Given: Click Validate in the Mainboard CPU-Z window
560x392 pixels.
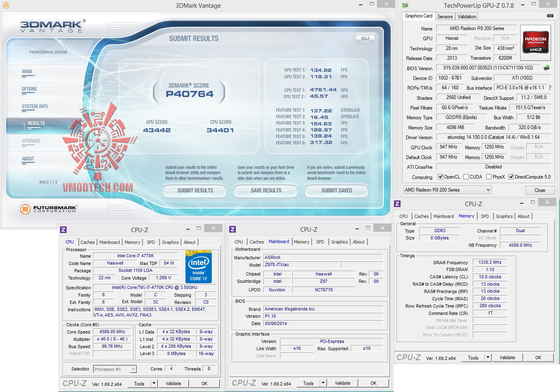Looking at the screenshot, I should point(342,383).
